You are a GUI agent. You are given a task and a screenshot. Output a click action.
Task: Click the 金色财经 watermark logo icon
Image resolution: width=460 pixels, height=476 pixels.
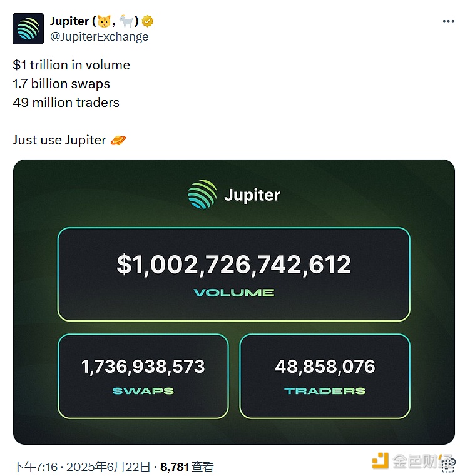tap(381, 461)
